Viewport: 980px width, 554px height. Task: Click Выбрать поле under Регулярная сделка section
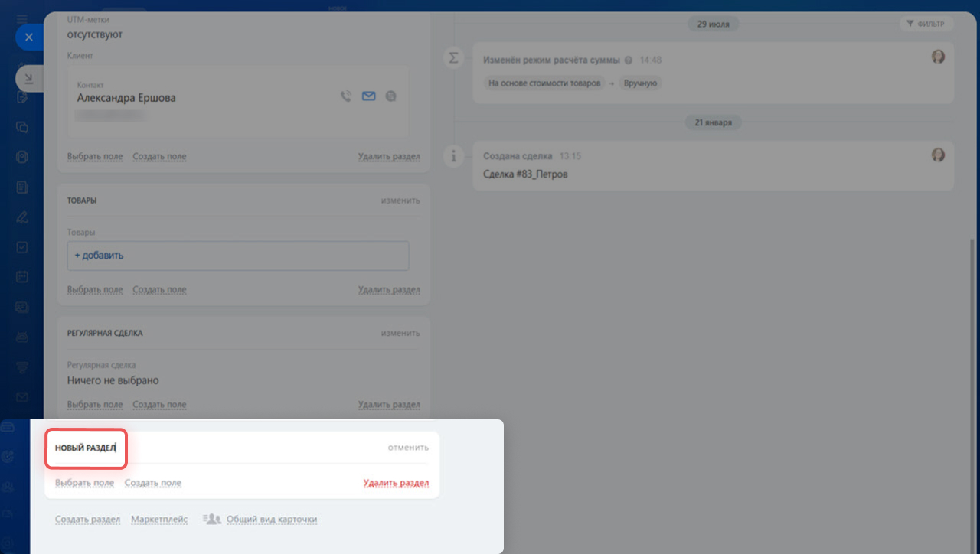pyautogui.click(x=95, y=405)
